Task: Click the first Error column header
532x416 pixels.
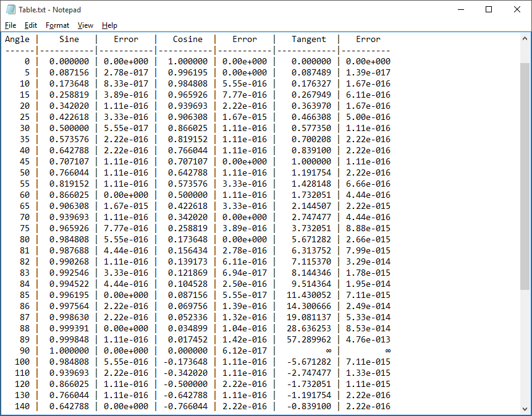Action: click(x=126, y=39)
